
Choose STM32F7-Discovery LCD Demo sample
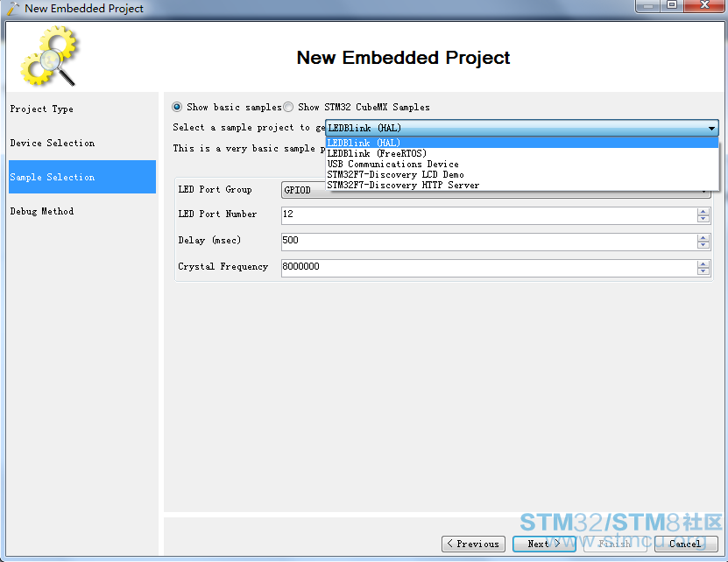click(x=522, y=175)
